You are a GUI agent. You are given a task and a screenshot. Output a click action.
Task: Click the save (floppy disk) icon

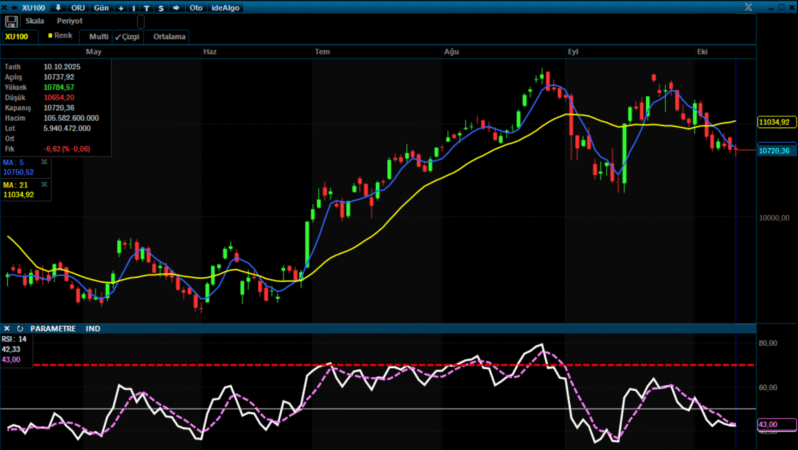tap(11, 21)
